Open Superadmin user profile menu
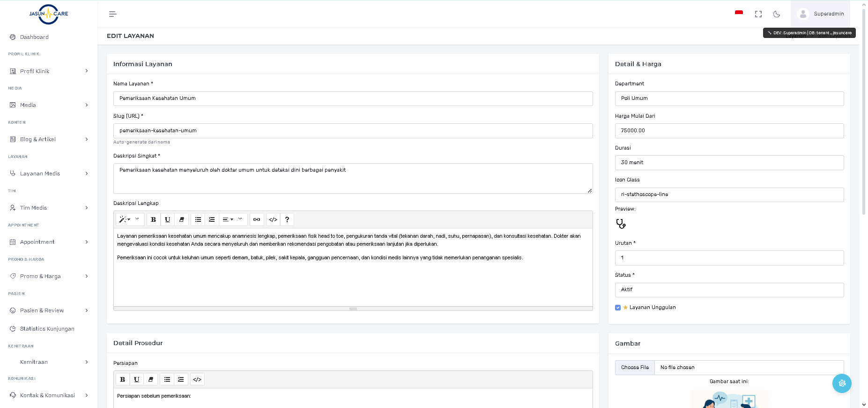The height and width of the screenshot is (408, 868). (820, 14)
